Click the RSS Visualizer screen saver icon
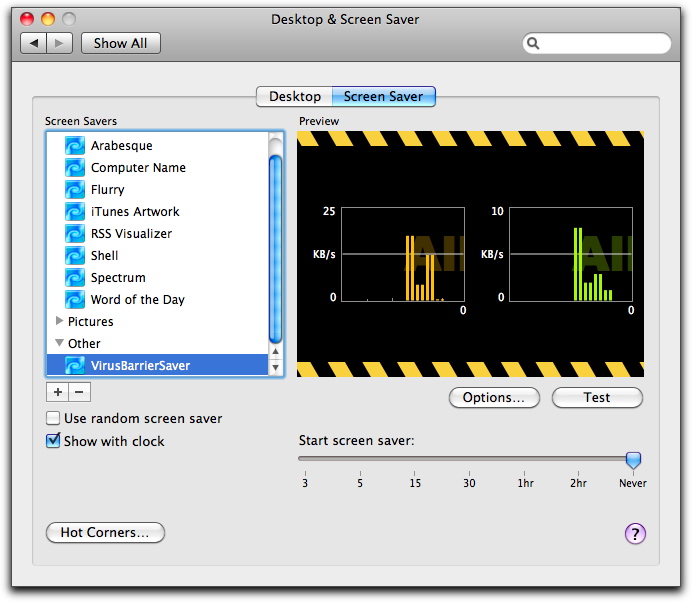The image size is (692, 602). (x=75, y=234)
